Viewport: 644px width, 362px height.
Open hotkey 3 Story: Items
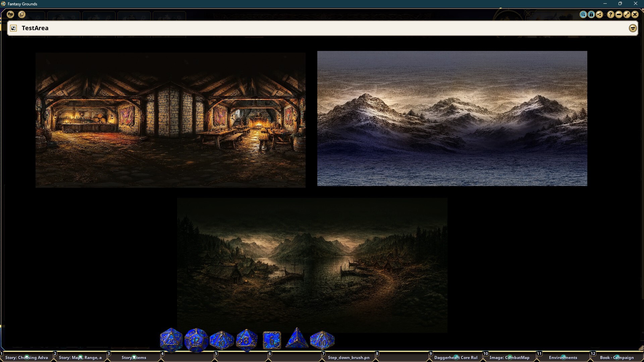click(134, 357)
